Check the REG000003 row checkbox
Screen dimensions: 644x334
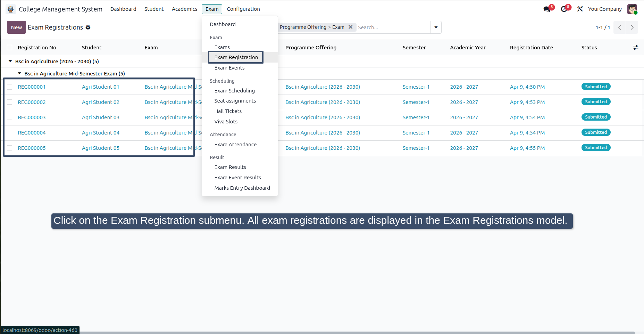(x=10, y=117)
